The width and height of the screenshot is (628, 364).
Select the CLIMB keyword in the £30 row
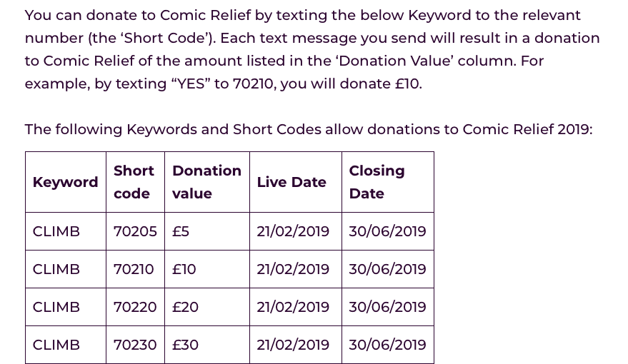tap(56, 345)
